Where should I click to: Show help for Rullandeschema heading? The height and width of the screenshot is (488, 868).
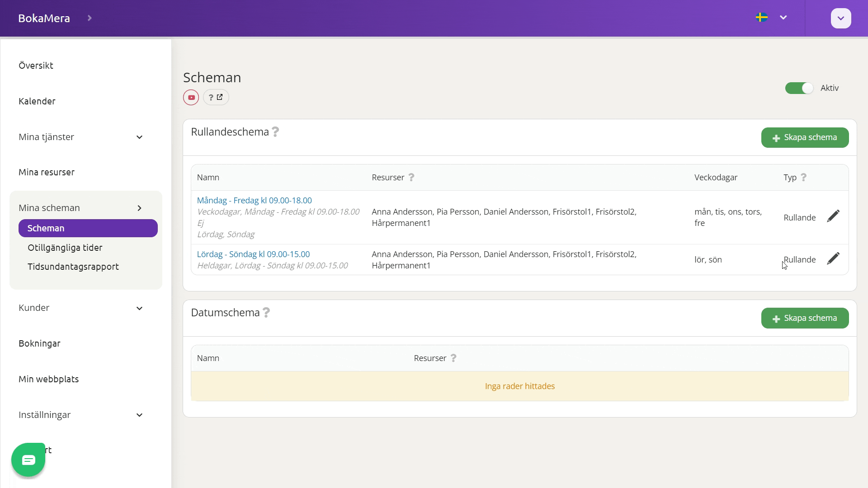point(275,132)
